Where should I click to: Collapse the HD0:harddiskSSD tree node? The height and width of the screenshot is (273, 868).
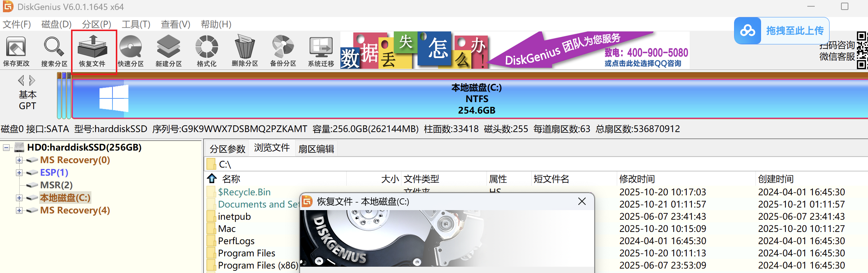[x=6, y=148]
